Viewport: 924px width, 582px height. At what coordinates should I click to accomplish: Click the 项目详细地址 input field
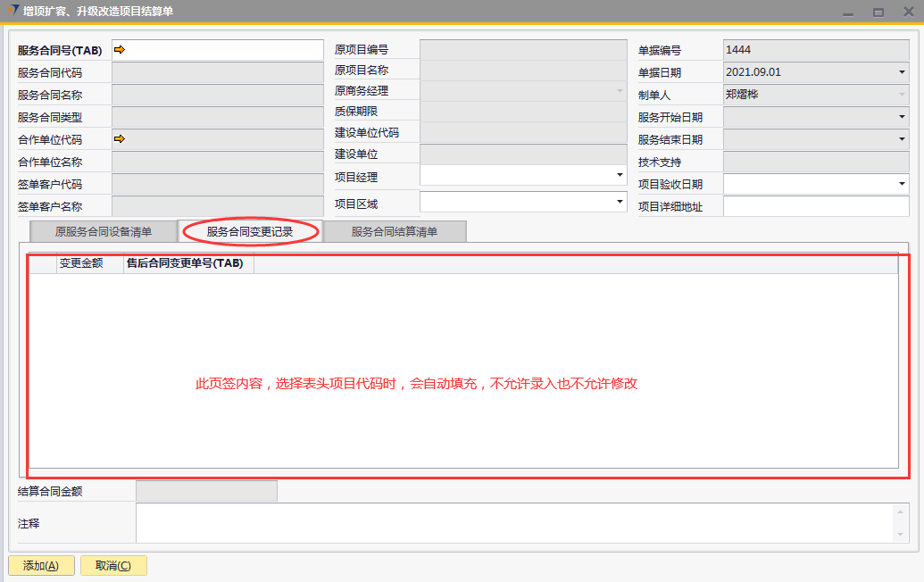(815, 207)
